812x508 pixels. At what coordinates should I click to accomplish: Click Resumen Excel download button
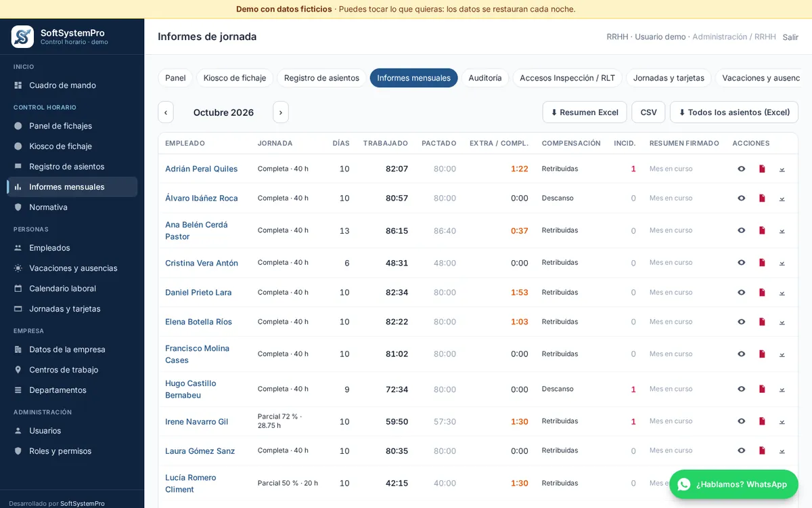tap(585, 112)
